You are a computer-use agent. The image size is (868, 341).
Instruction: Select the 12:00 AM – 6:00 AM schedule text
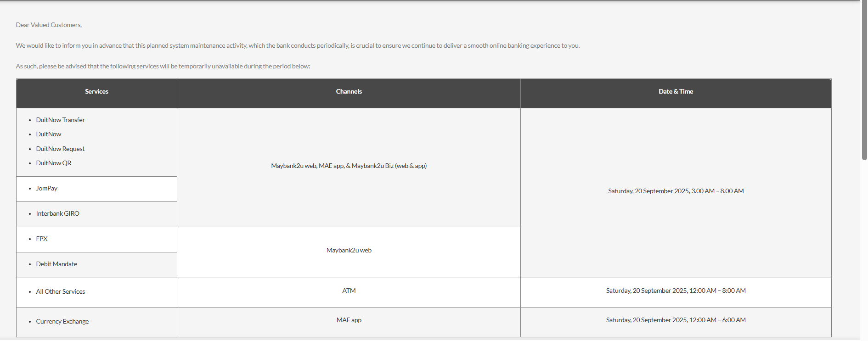pyautogui.click(x=717, y=320)
